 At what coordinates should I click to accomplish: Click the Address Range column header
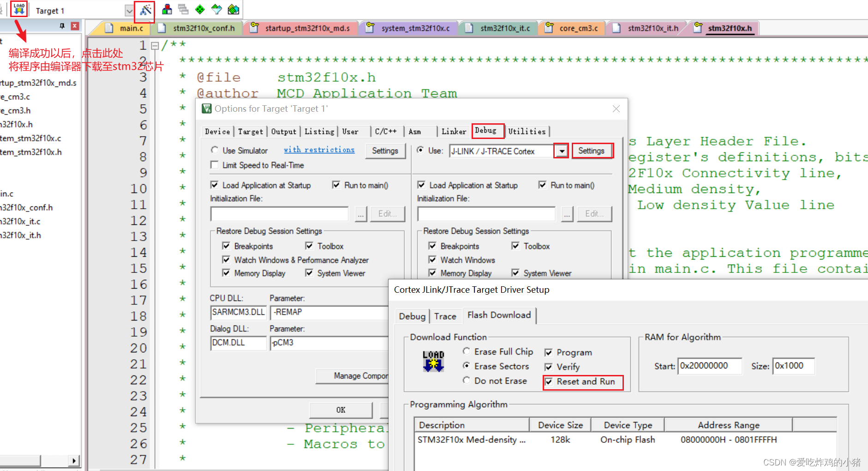coord(728,425)
